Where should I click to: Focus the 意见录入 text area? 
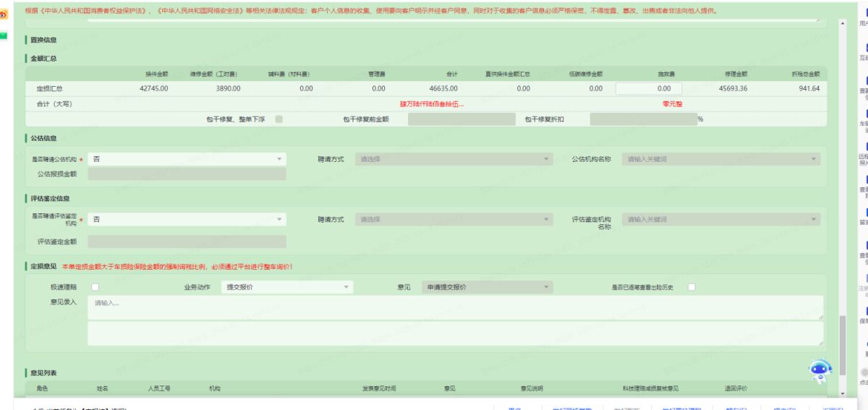pyautogui.click(x=455, y=307)
